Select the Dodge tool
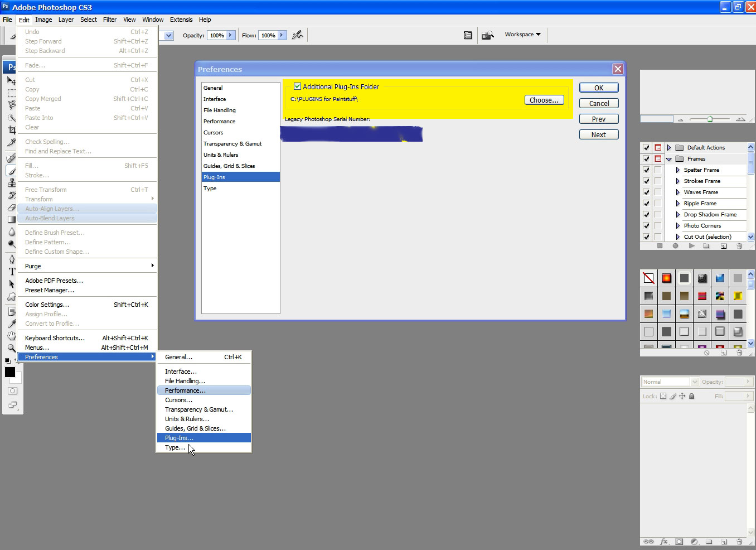 11,244
